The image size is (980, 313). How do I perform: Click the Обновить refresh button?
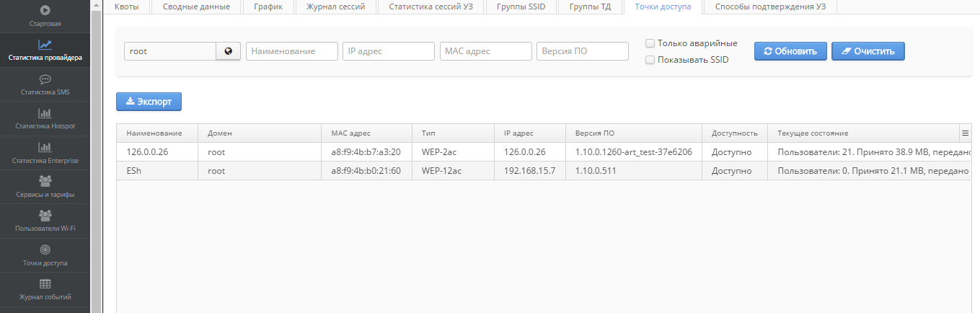pos(790,51)
